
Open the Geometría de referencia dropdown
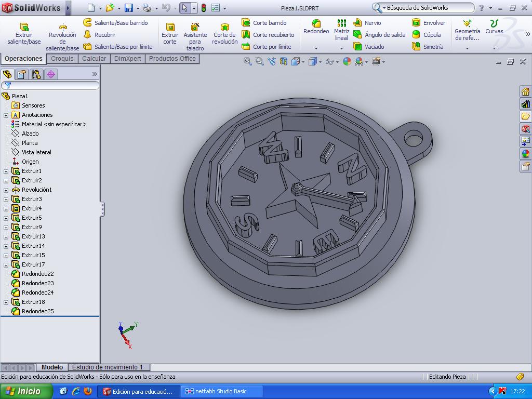(467, 48)
